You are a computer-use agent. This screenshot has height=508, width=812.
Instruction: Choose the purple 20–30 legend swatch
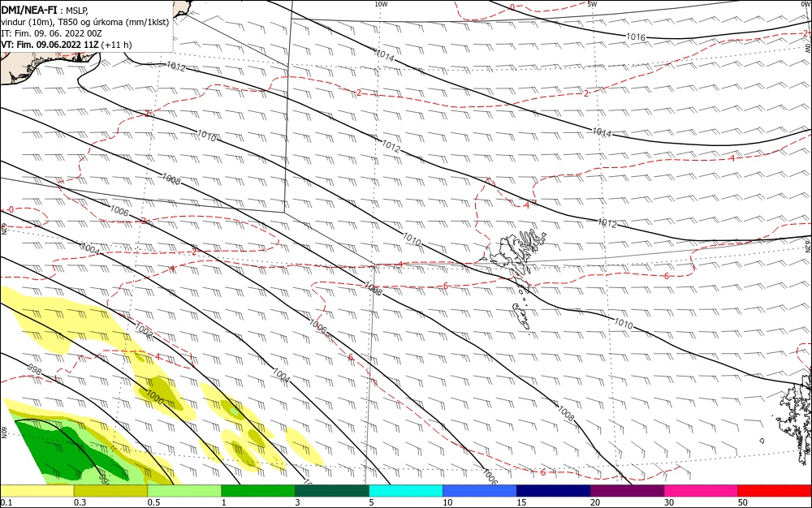(x=627, y=490)
